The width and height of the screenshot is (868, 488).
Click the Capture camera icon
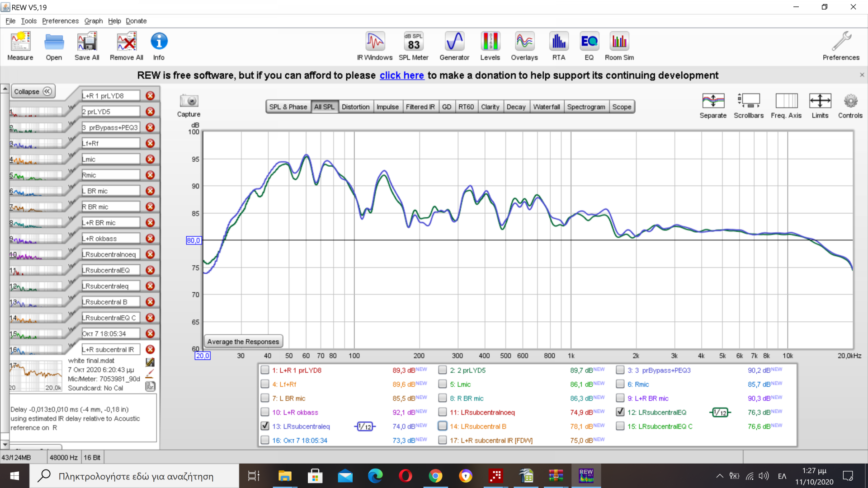click(x=189, y=101)
